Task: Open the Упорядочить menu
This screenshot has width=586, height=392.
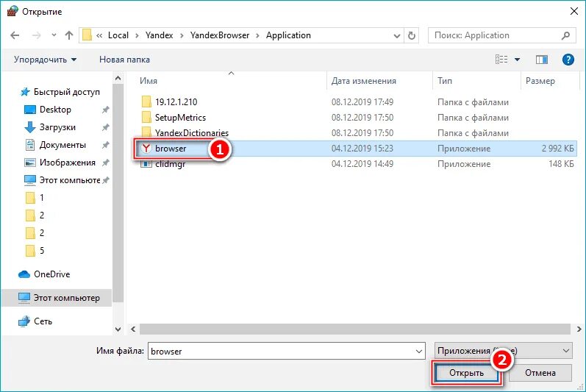Action: click(46, 60)
